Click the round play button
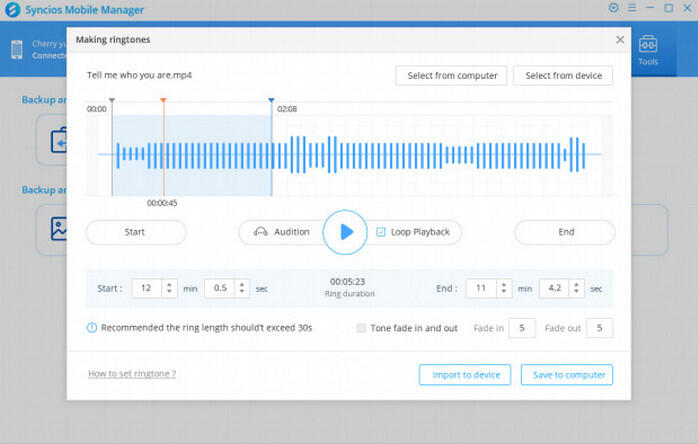Image resolution: width=698 pixels, height=444 pixels. [x=346, y=232]
